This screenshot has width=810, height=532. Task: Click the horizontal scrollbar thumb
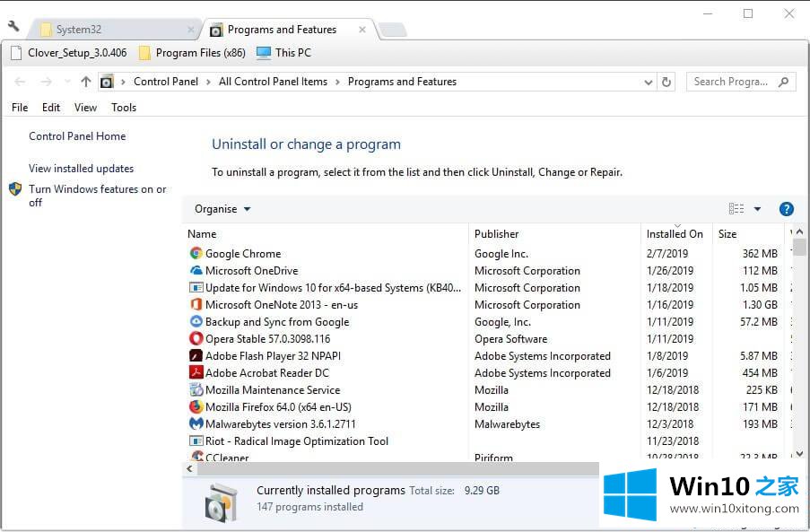click(x=397, y=468)
